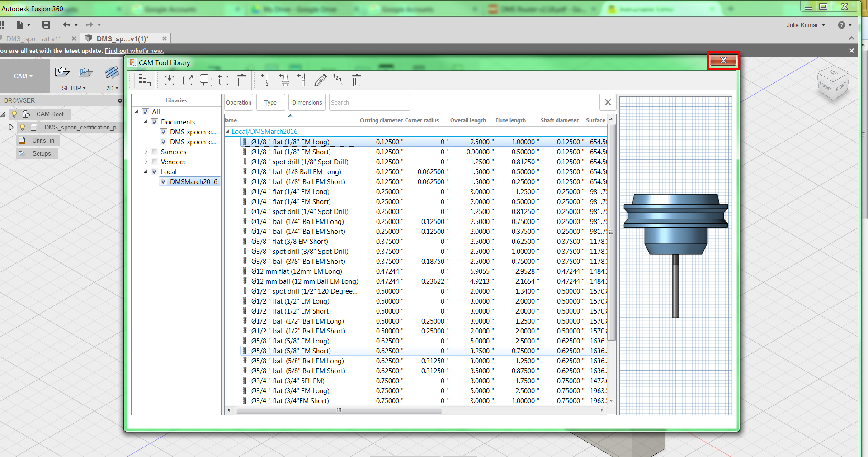Uncheck the Local library checkbox
This screenshot has width=868, height=457.
click(x=155, y=171)
